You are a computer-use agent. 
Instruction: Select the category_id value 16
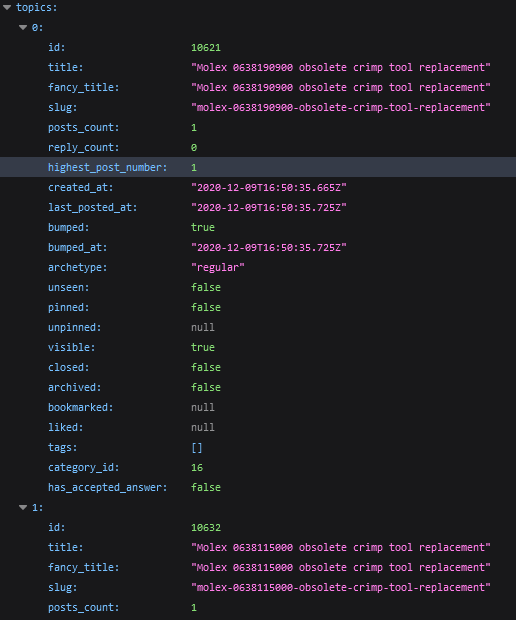[x=197, y=467]
